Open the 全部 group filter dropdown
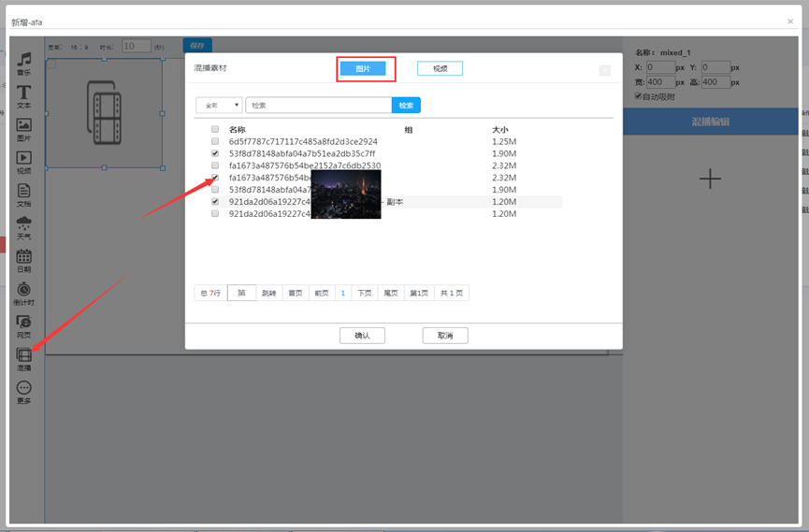809x532 pixels. [219, 106]
